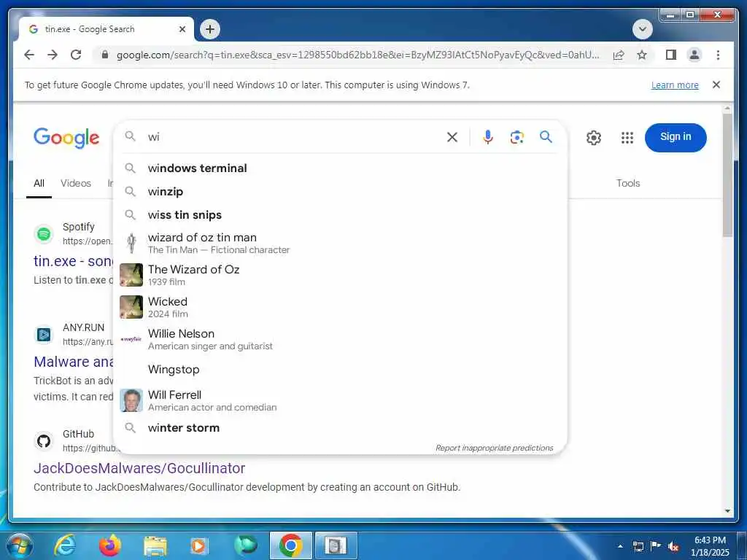747x560 pixels.
Task: Select Willie Nelson suggestion
Action: point(340,339)
